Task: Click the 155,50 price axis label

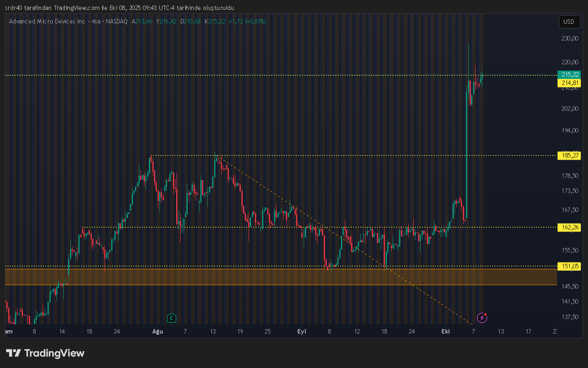Action: 570,250
